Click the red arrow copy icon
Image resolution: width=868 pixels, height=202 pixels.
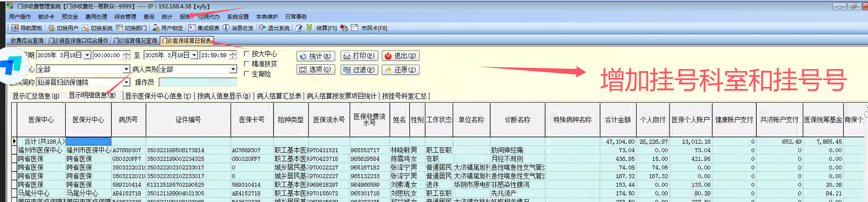tap(344, 28)
